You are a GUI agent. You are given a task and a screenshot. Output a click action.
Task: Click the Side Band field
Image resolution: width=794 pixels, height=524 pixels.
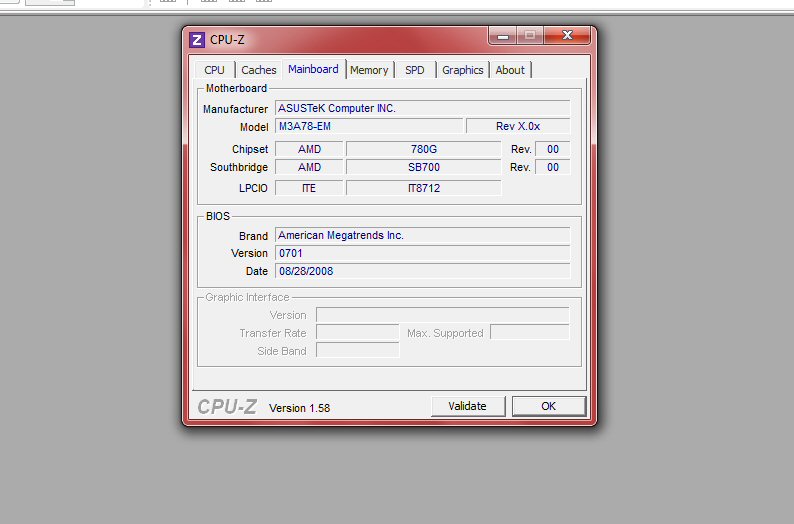pyautogui.click(x=358, y=350)
